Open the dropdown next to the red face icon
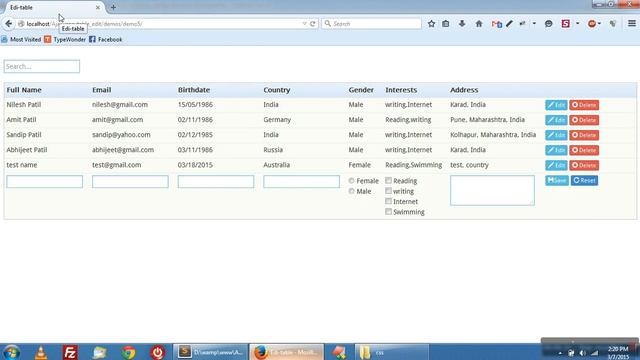The image size is (640, 360). click(599, 24)
